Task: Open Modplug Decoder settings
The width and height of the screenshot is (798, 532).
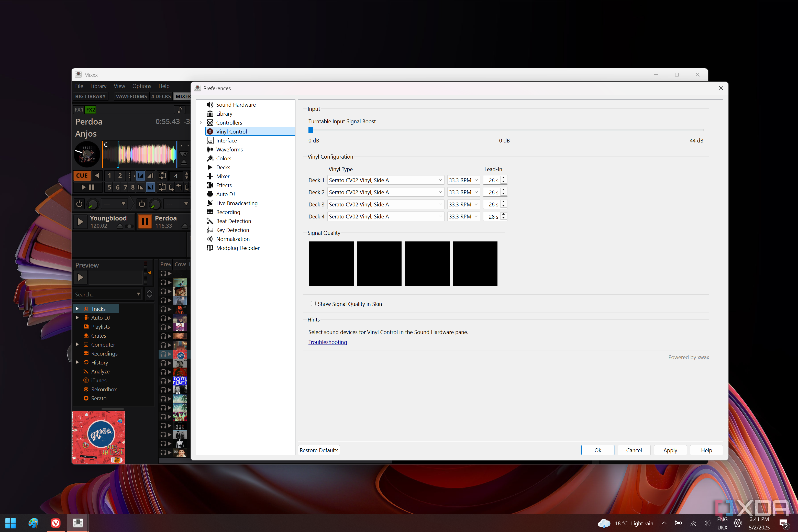Action: pyautogui.click(x=238, y=248)
